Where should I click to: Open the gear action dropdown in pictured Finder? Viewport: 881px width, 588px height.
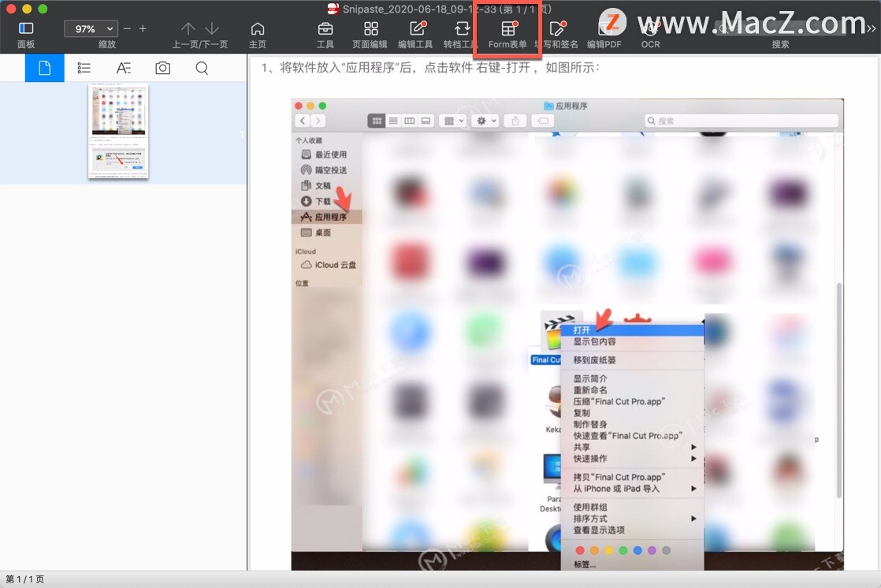point(486,121)
